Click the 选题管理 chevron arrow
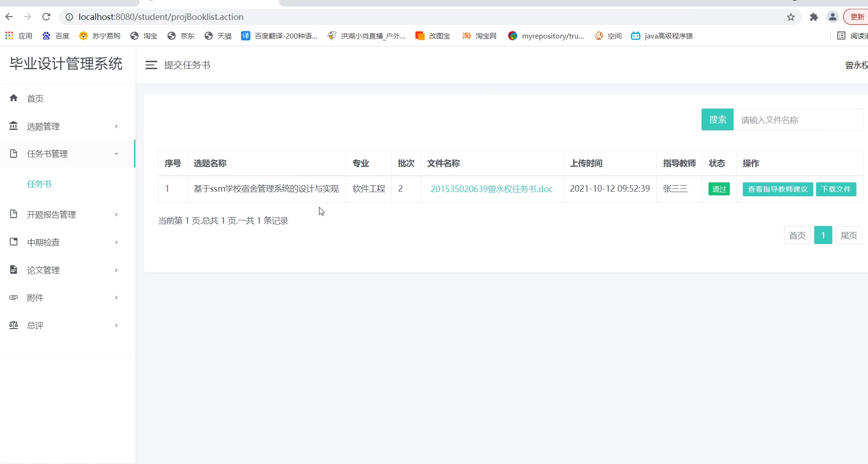The width and height of the screenshot is (868, 464). 116,126
